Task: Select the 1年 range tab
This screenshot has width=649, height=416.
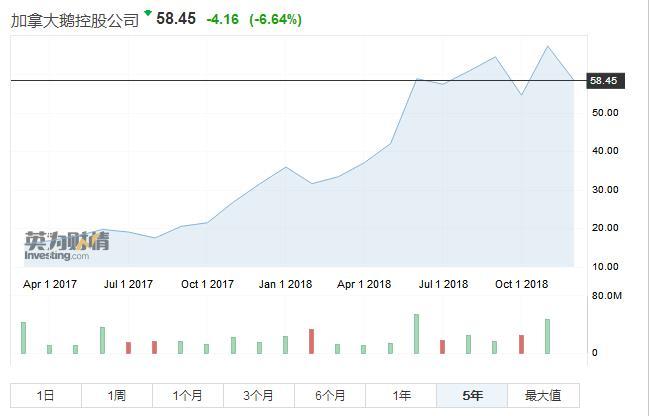Action: tap(401, 395)
